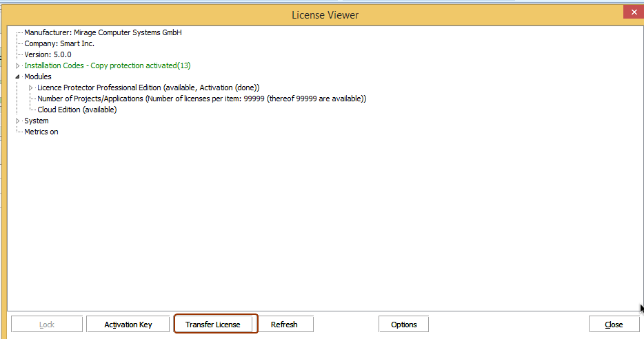Expand Licence Protector Professional Edition node
644x339 pixels.
pos(30,88)
